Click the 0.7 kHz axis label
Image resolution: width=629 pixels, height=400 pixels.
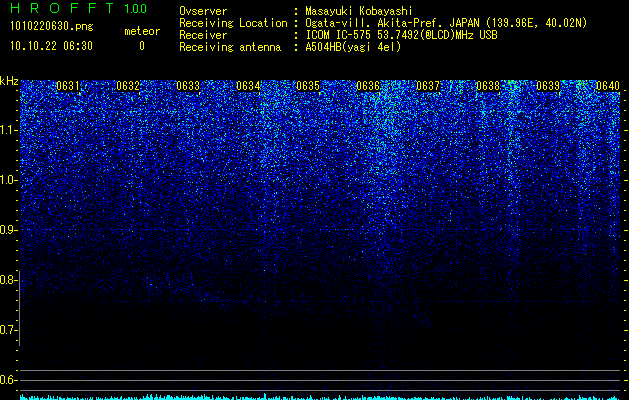click(x=8, y=330)
